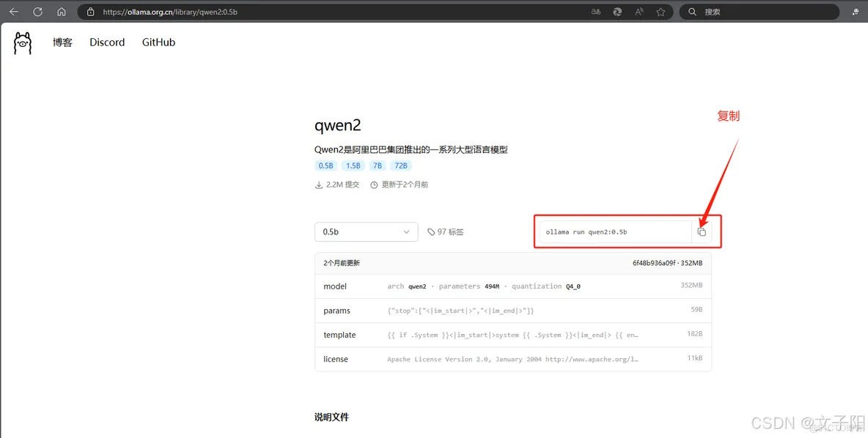The height and width of the screenshot is (438, 868).
Task: Activate the read aloud icon
Action: [639, 11]
